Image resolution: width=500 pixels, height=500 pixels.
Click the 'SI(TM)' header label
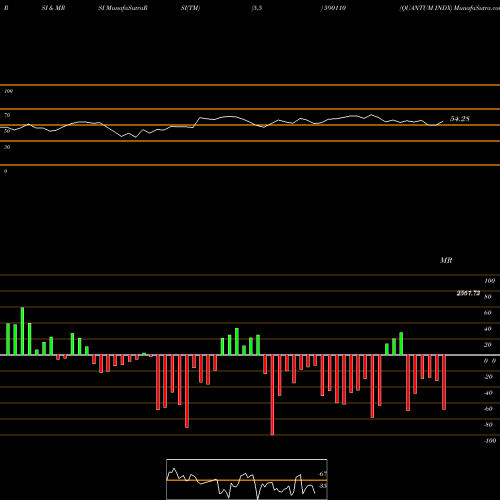[190, 8]
